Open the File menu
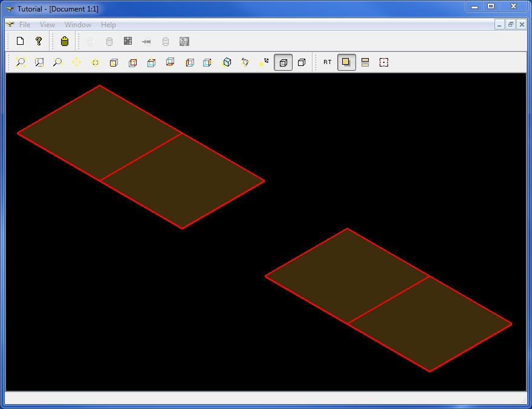Screen dimensions: 532x409 tap(25, 25)
